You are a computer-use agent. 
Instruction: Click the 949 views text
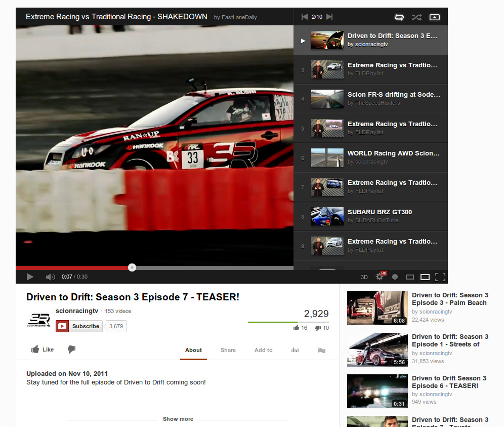(424, 402)
